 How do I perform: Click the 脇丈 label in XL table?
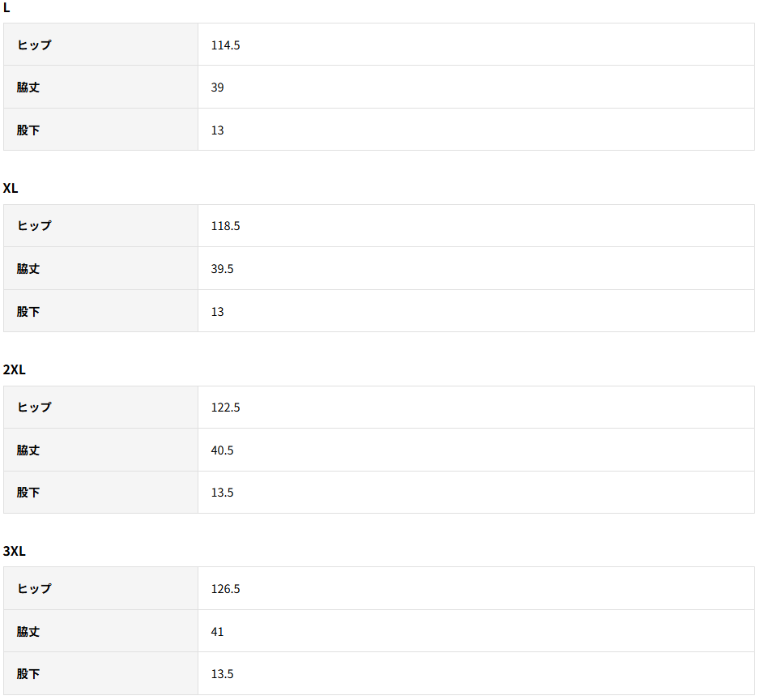[28, 269]
